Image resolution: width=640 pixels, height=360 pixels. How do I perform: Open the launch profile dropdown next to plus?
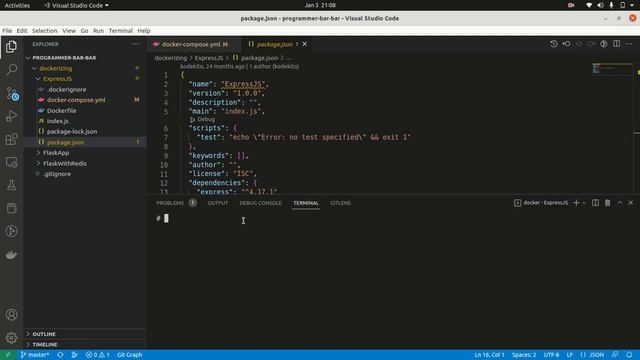coord(584,203)
